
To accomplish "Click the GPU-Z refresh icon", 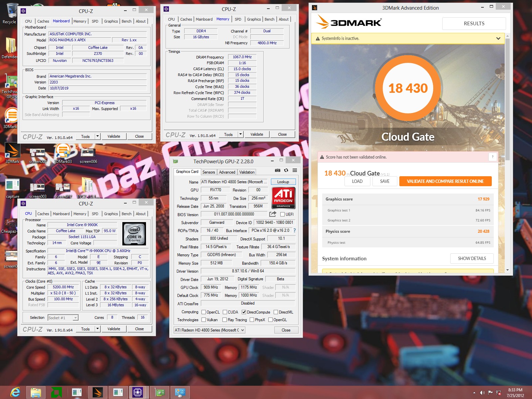I will click(286, 170).
